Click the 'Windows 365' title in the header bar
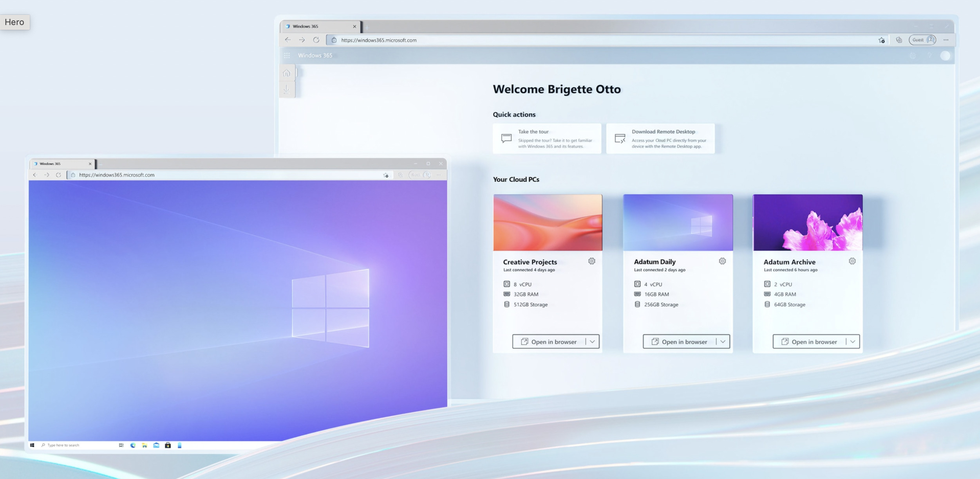This screenshot has height=479, width=980. pos(315,56)
